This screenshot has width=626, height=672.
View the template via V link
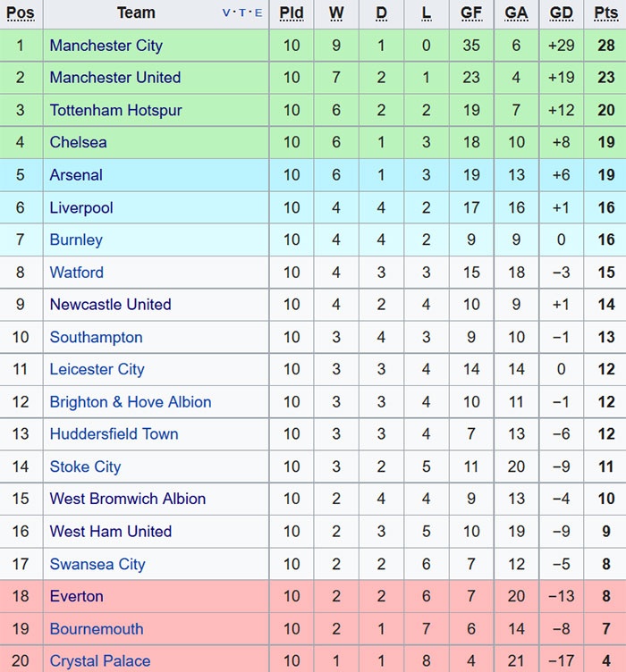click(x=226, y=13)
